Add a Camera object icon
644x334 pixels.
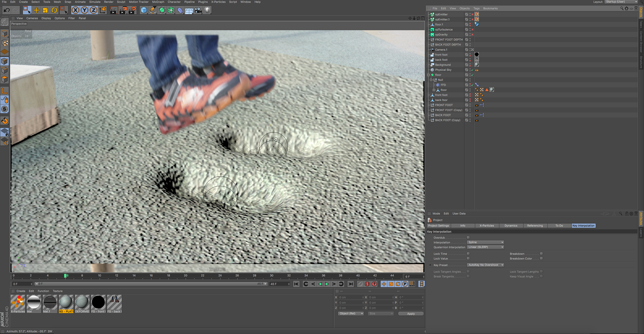coord(198,10)
